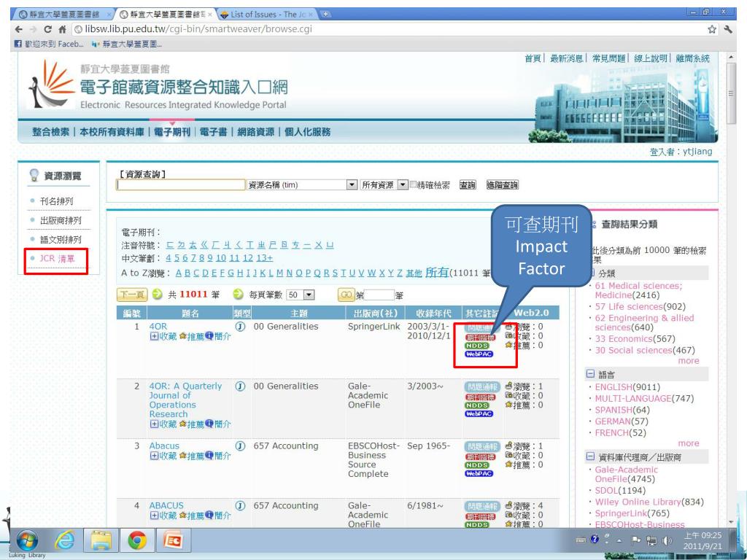Open the 個人化服務 navigation tab
Viewport: 747px width, 560px height.
pos(307,132)
